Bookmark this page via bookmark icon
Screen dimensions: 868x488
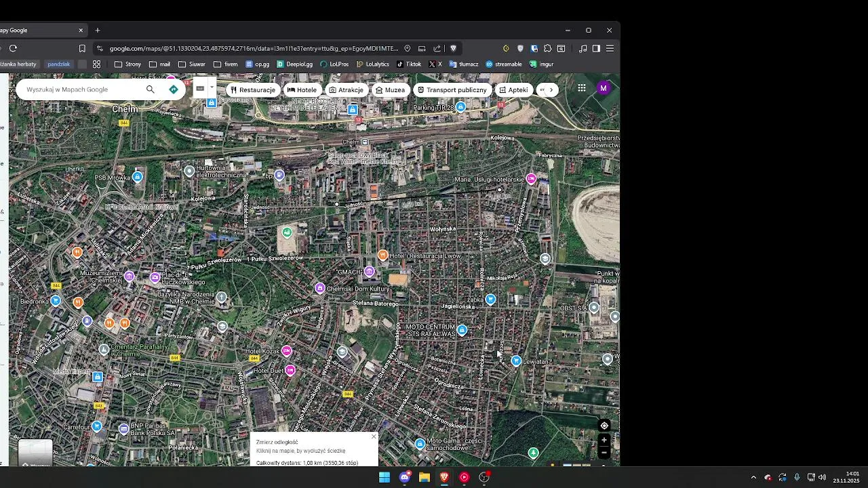[x=82, y=48]
